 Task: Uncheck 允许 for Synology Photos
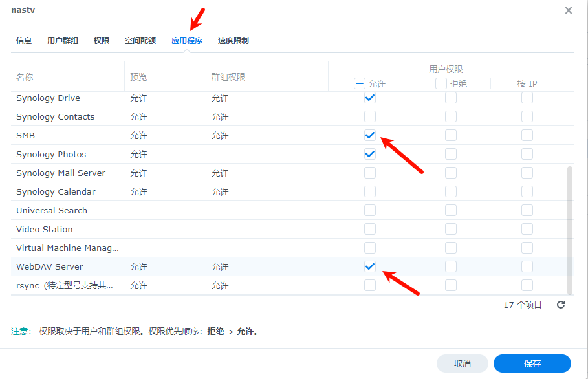click(x=370, y=154)
